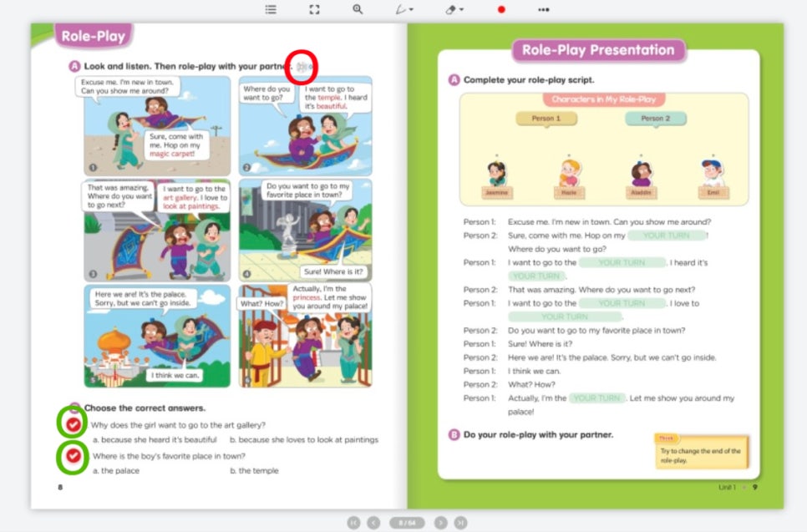
Task: Select the Hazle character
Action: (x=569, y=178)
